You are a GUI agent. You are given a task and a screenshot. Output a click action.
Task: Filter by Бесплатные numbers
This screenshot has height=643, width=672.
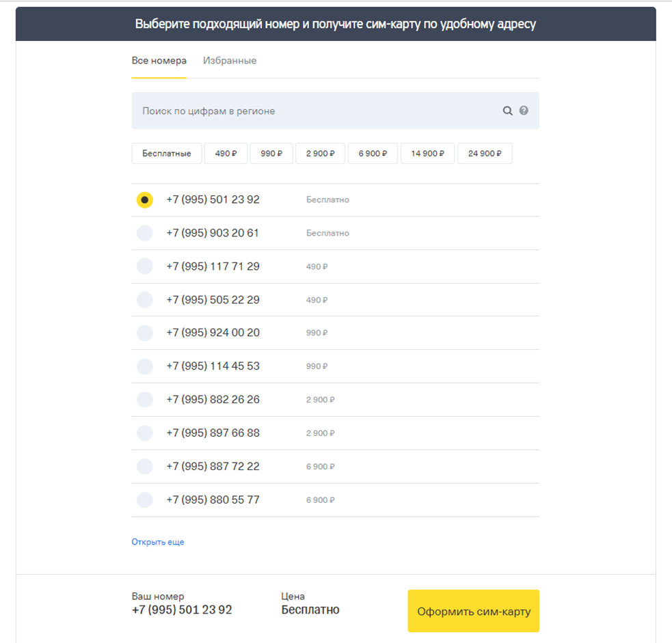pos(166,154)
